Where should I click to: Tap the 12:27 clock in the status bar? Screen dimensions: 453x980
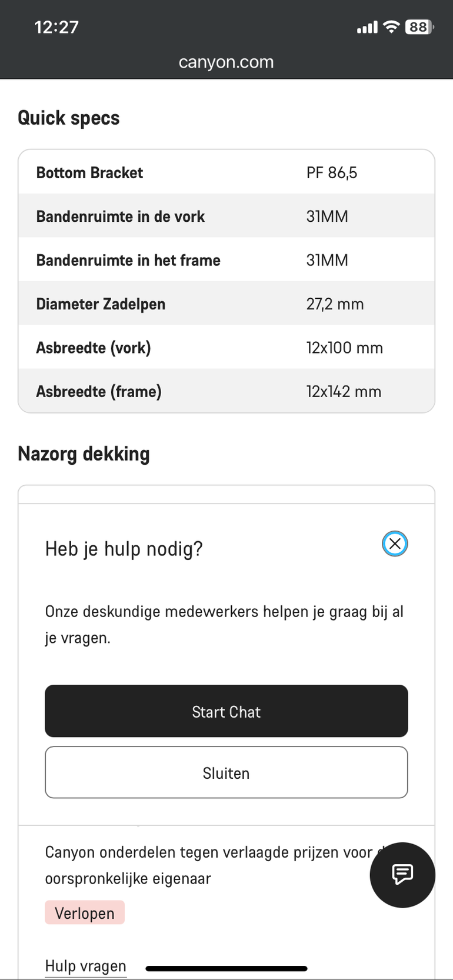[x=56, y=27]
